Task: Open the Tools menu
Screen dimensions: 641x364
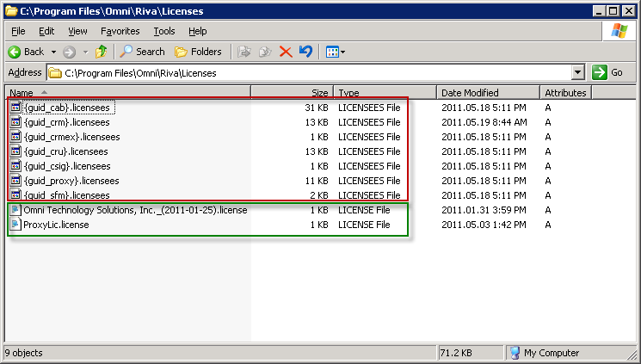Action: click(164, 31)
